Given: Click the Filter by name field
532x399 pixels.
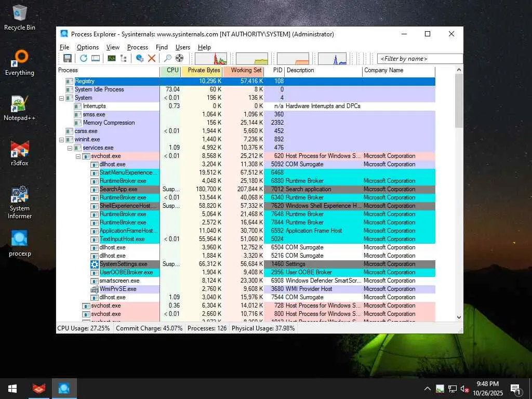Looking at the screenshot, I should click(x=420, y=59).
